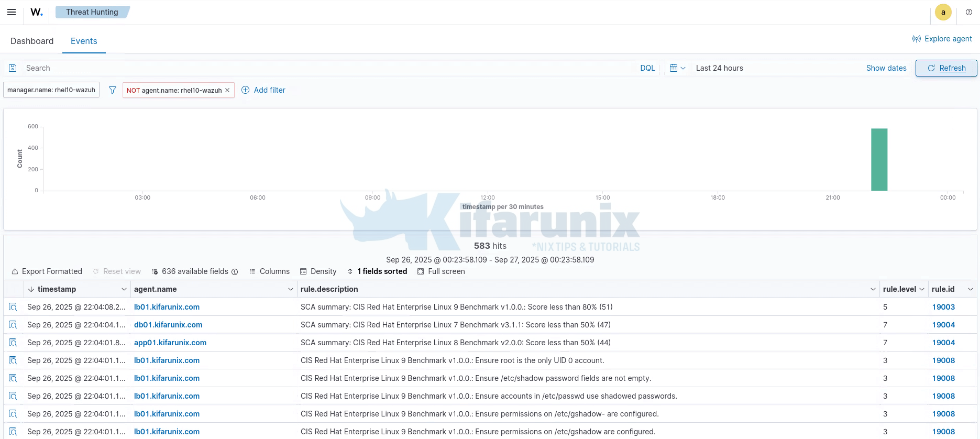Open lb01.kifarunix.com link in SCA summary row

click(x=167, y=307)
